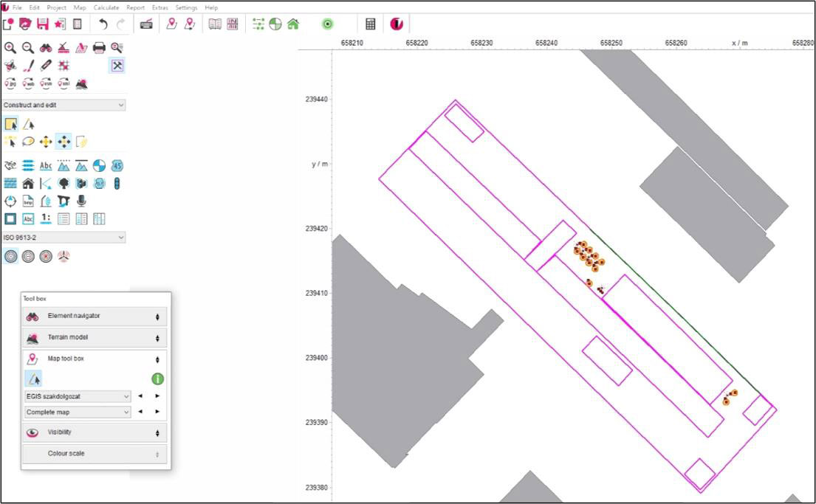
Task: Select the wind turbine source icon
Action: click(x=64, y=257)
